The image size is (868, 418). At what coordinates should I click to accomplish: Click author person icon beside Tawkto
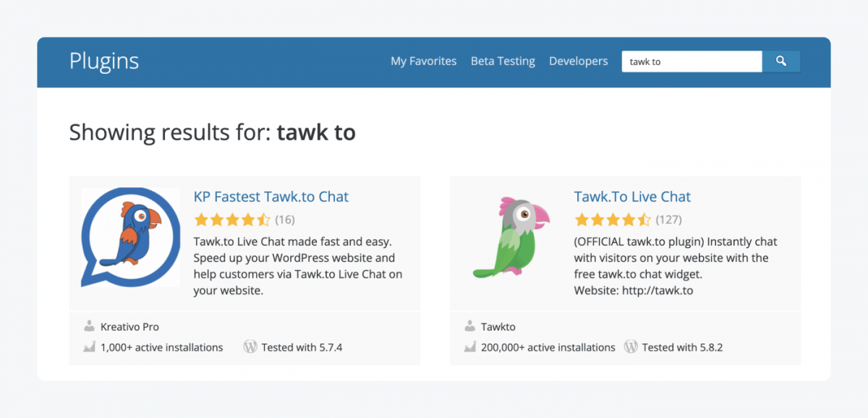(469, 326)
